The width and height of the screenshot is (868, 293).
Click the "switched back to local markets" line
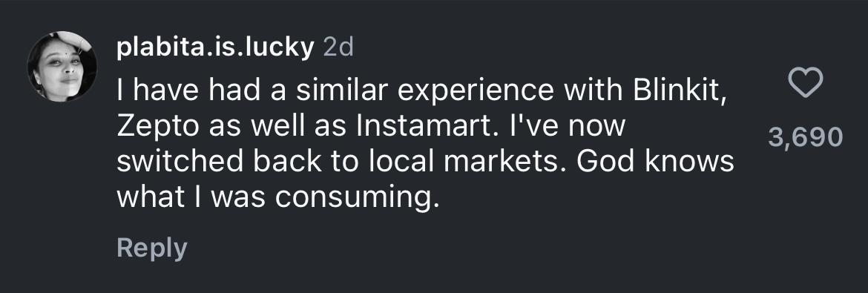click(x=341, y=162)
